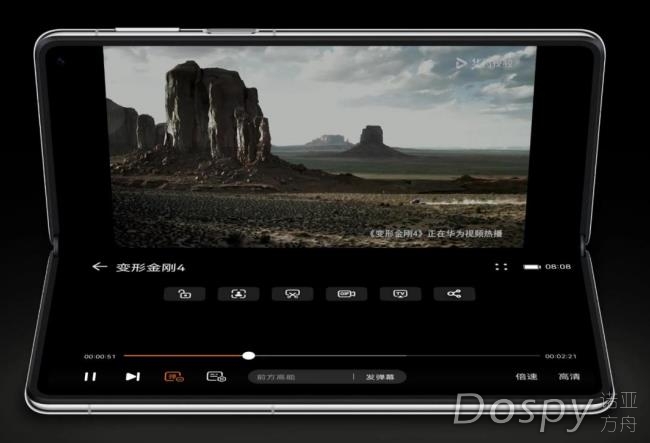
Task: Click the 《变形金刚4》正在华为视频热播 caption
Action: click(435, 234)
